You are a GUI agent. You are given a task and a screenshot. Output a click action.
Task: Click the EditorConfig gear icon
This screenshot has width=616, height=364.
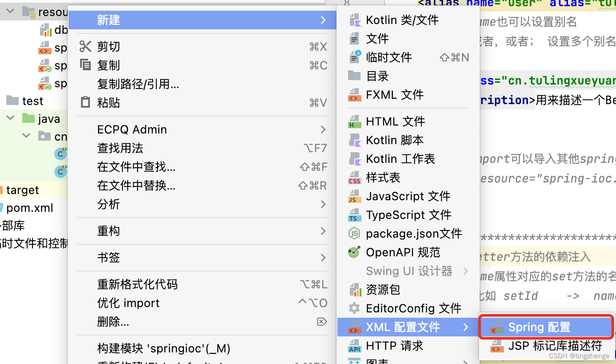pos(354,308)
